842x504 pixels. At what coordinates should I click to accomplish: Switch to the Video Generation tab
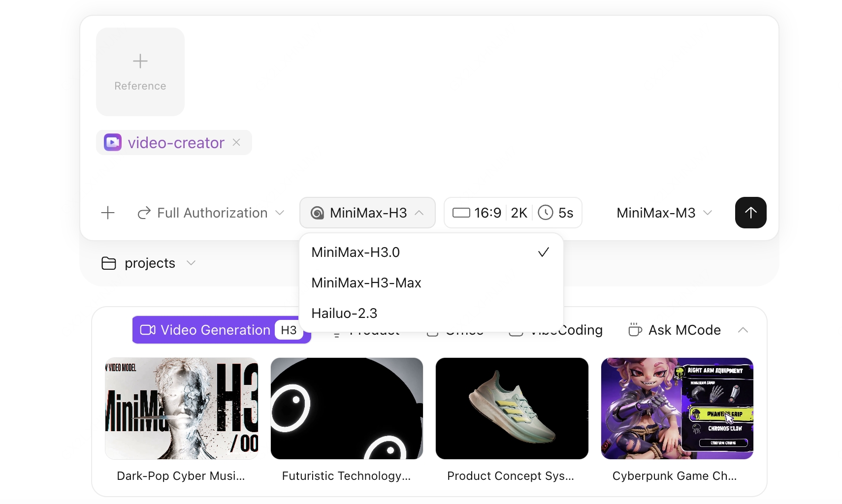tap(222, 330)
